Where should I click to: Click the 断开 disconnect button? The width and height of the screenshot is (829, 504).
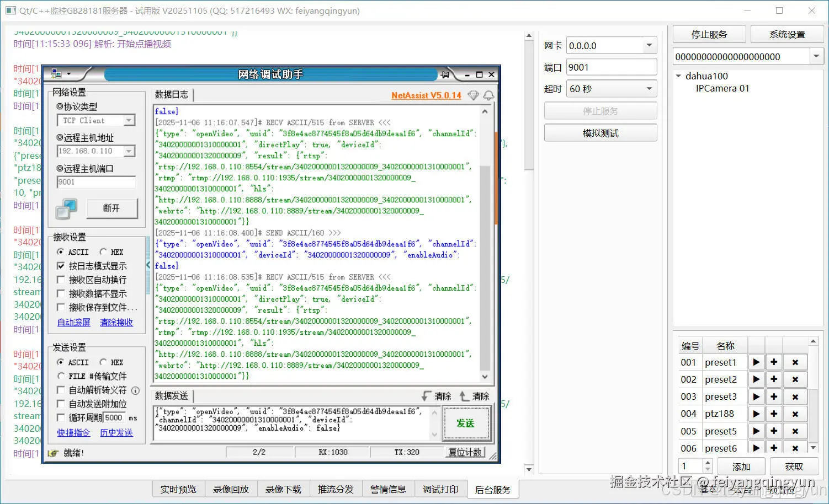click(x=111, y=208)
